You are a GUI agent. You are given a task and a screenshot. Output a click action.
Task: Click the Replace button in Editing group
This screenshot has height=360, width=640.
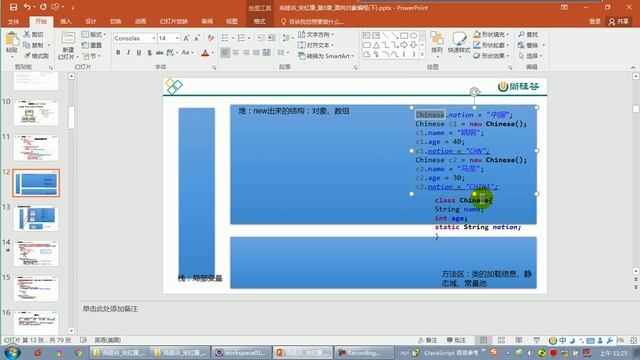coord(531,45)
